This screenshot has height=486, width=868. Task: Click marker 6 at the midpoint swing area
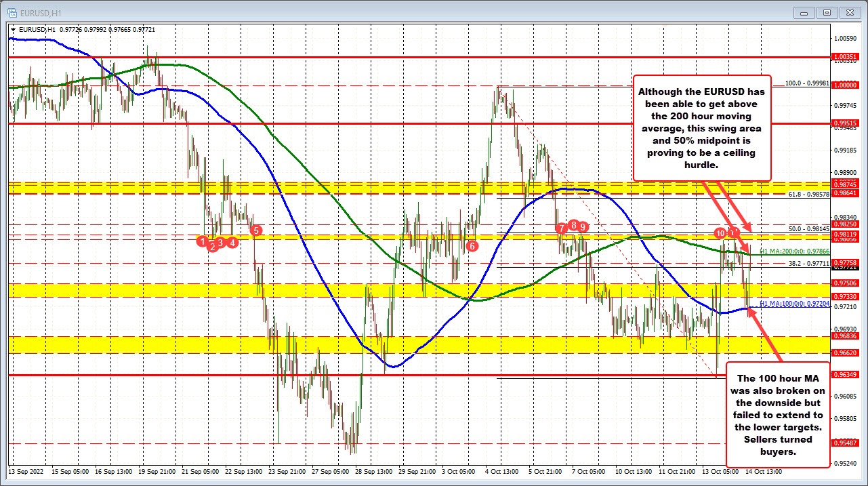tap(472, 247)
